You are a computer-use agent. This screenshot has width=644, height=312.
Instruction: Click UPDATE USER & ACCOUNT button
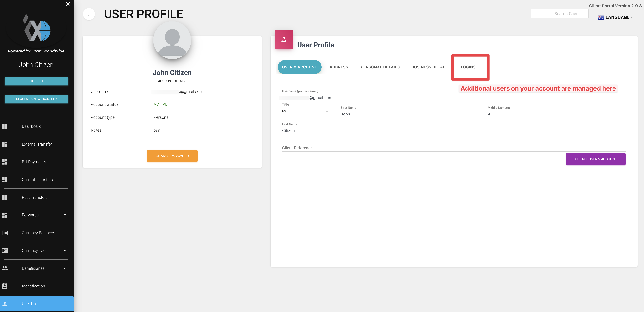[596, 159]
